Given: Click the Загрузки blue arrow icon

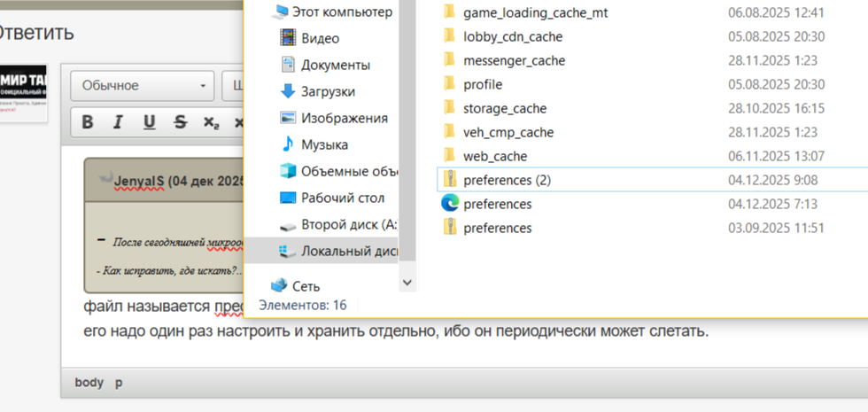Looking at the screenshot, I should tap(288, 91).
